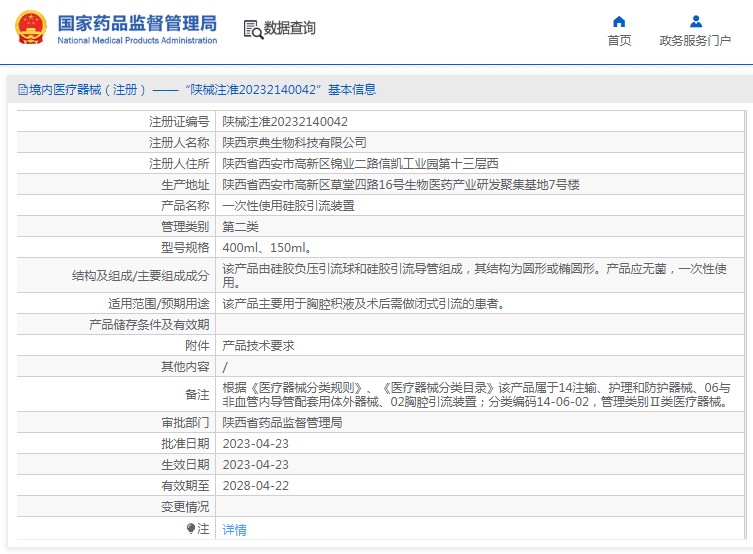This screenshot has width=753, height=554.
Task: Select approval date 2023-04-23 in 批准日期 row
Action: (255, 444)
